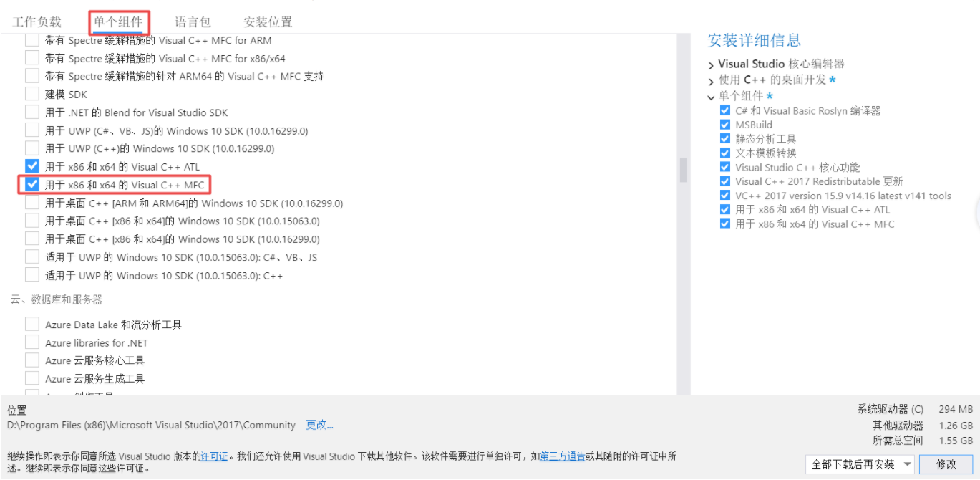
Task: Check Spectre Visual C++ MFC for x86/x64
Action: coord(32,58)
